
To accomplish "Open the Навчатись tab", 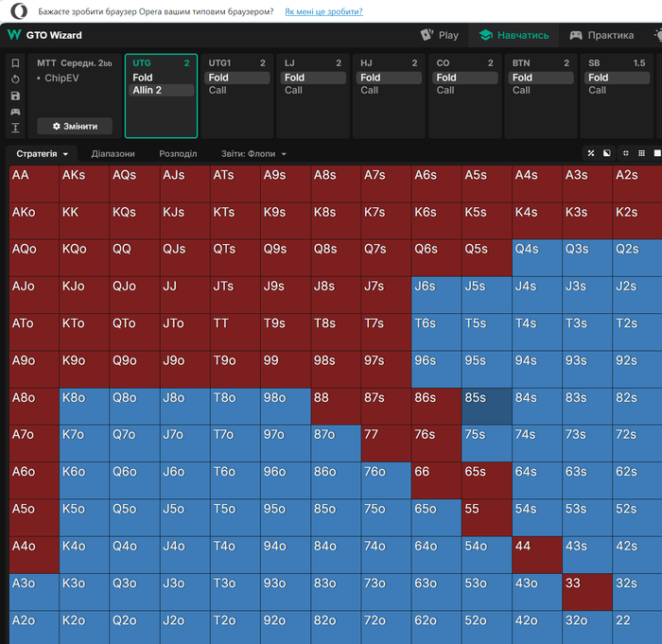I will (x=514, y=35).
